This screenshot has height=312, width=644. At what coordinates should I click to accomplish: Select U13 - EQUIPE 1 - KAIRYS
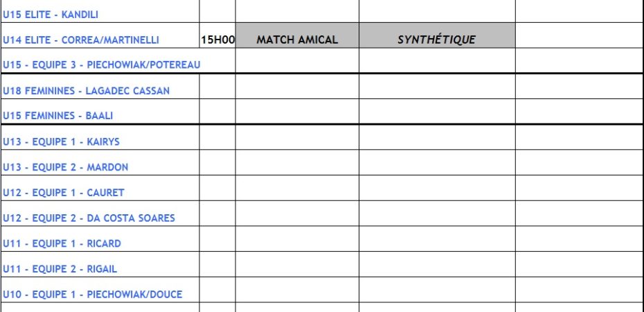click(61, 141)
